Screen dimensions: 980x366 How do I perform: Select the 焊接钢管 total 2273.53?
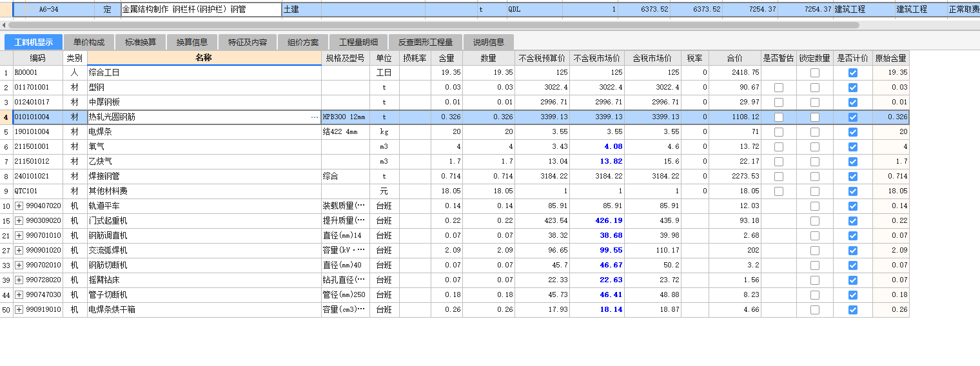click(x=734, y=177)
